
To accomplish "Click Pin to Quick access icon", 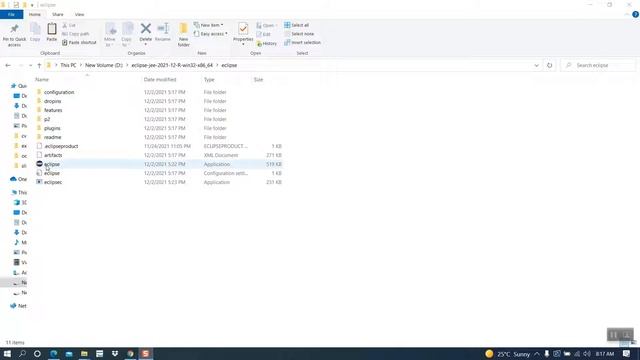I will point(14,29).
